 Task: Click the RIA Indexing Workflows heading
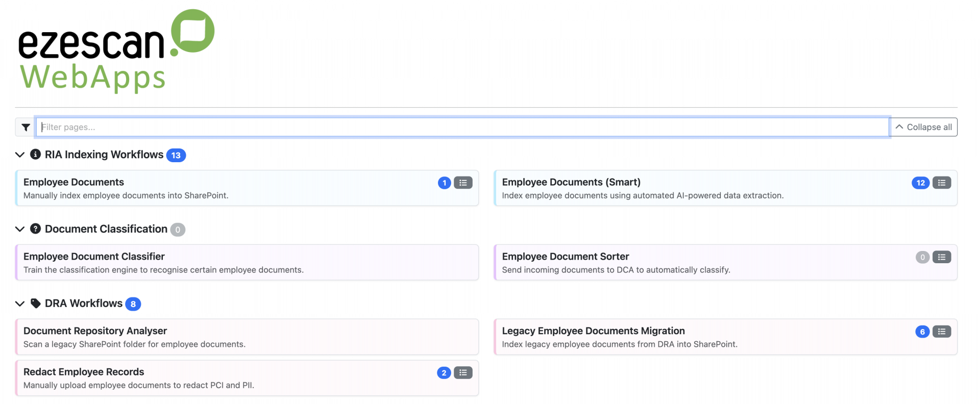[104, 155]
